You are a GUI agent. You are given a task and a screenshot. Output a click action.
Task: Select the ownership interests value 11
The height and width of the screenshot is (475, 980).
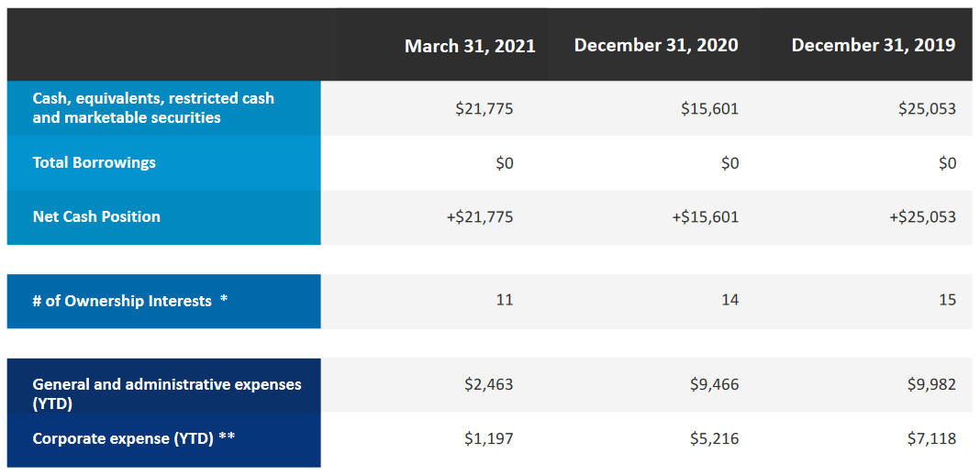(x=504, y=300)
